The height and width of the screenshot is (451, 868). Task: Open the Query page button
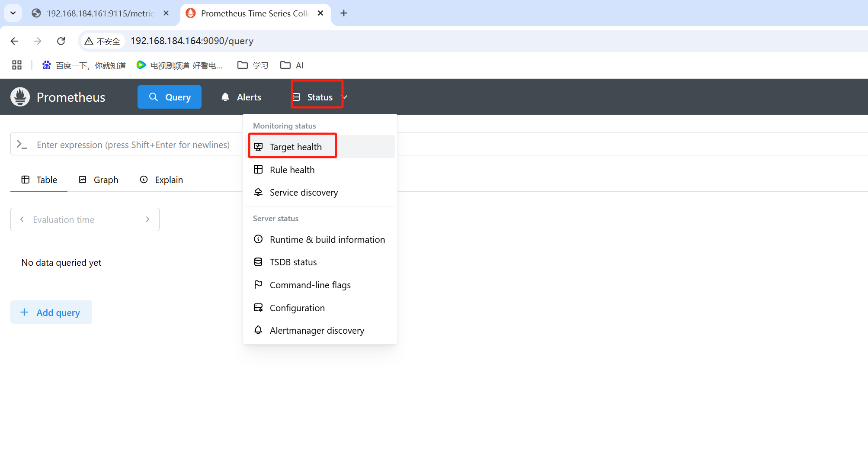pos(170,97)
